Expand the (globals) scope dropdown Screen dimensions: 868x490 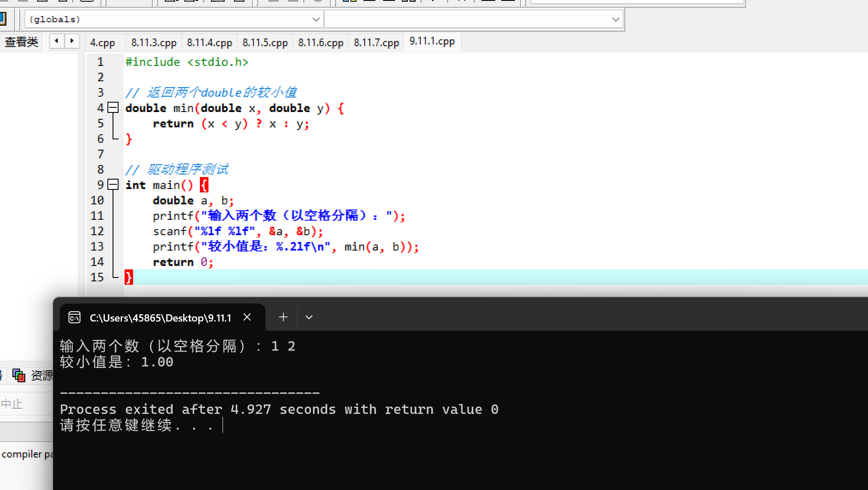(316, 19)
